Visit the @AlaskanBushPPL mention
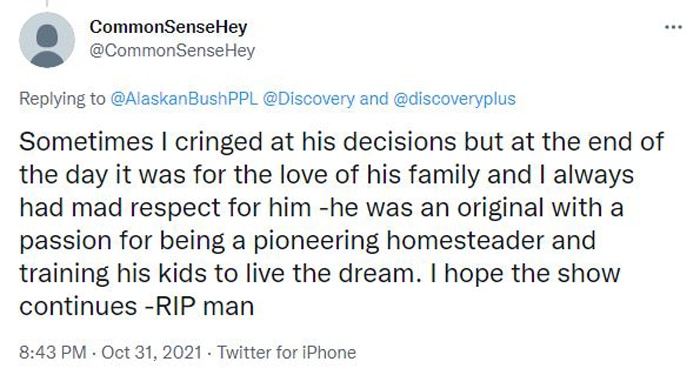Viewport: 700px width, 375px height. [184, 99]
